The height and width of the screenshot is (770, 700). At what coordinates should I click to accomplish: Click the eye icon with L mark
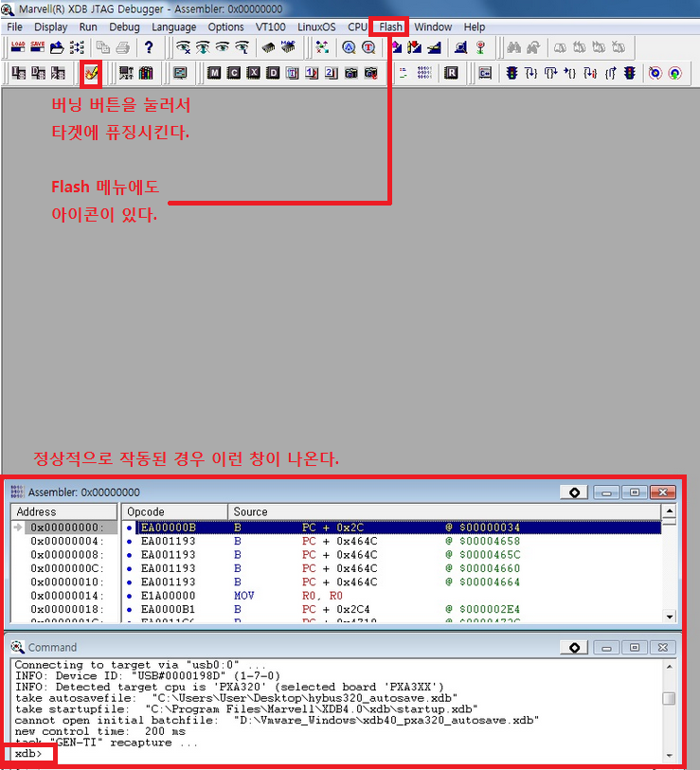242,47
